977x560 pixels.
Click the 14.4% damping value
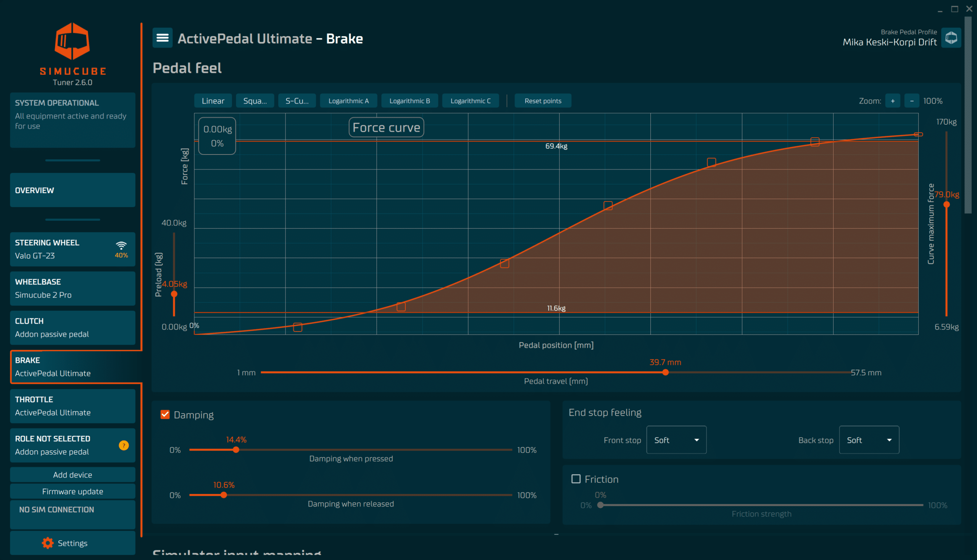[236, 439]
